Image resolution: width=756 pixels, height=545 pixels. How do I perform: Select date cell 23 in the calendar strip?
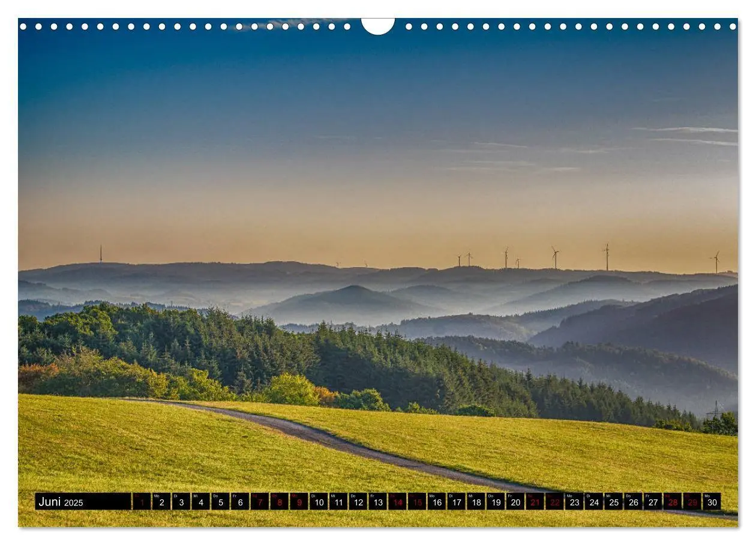click(x=574, y=502)
